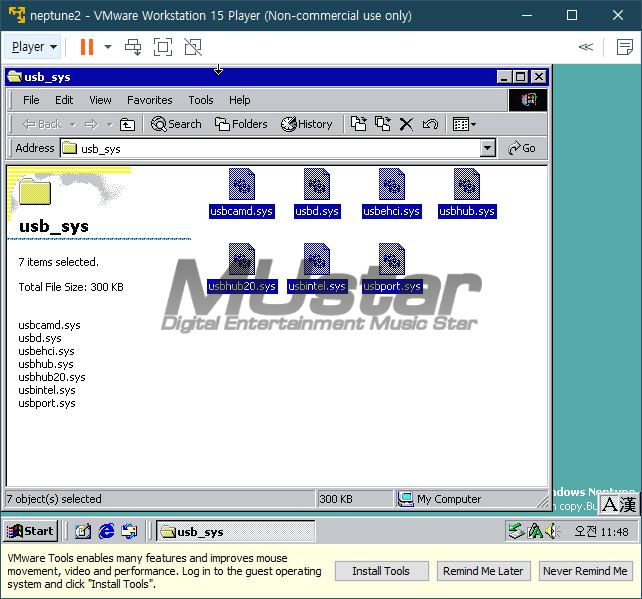Go Up one folder level
The image size is (642, 599).
click(x=127, y=124)
